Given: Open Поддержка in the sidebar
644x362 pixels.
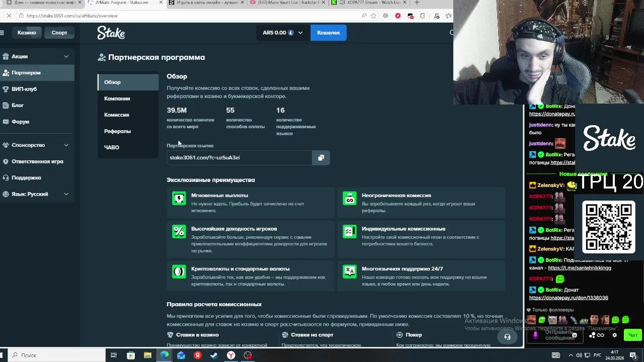Looking at the screenshot, I should [37, 177].
